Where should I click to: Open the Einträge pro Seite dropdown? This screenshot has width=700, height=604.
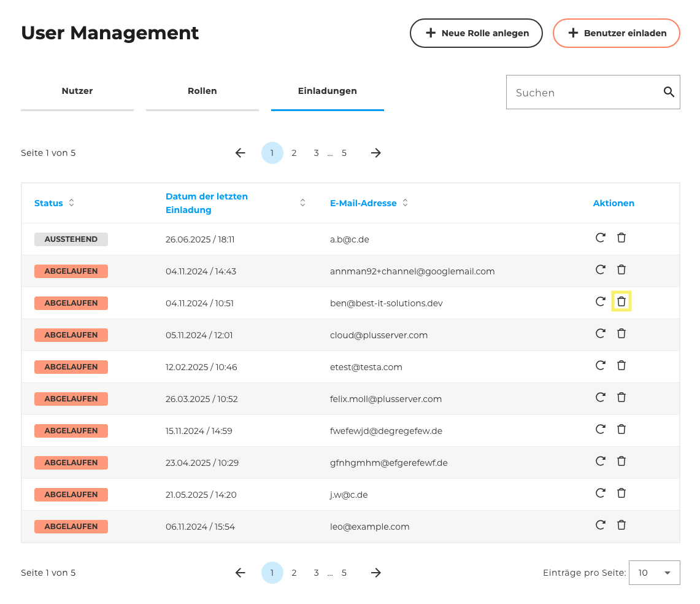click(x=654, y=572)
